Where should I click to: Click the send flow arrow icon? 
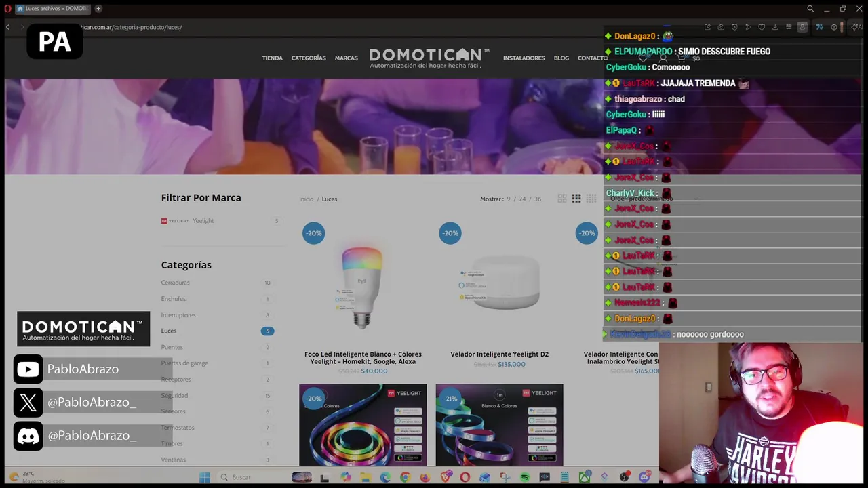point(748,27)
